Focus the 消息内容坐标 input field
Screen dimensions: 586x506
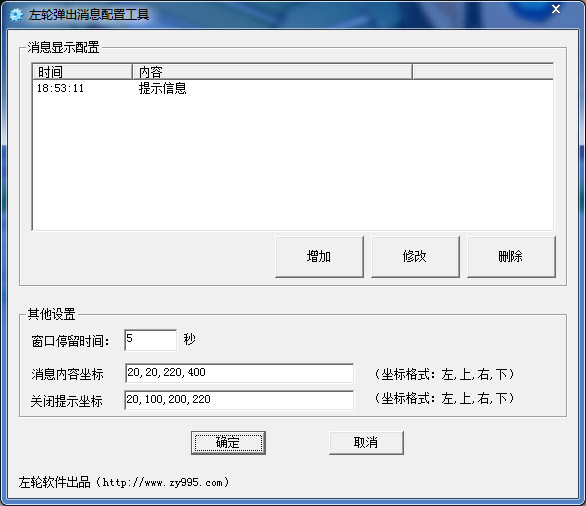pos(239,373)
